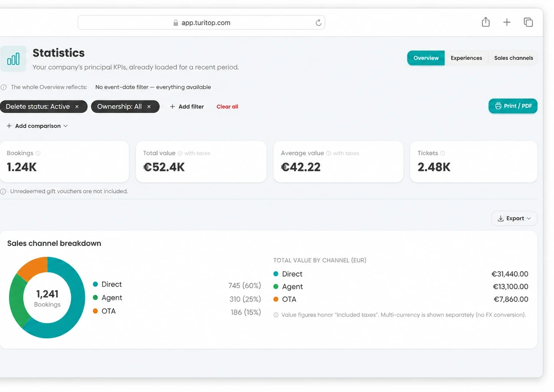Screen dimensions: 554x392
Task: Remove the Ownership: All filter
Action: coord(149,107)
